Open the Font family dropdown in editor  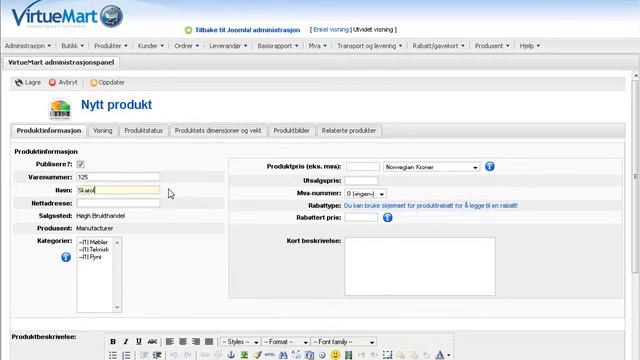pos(344,342)
